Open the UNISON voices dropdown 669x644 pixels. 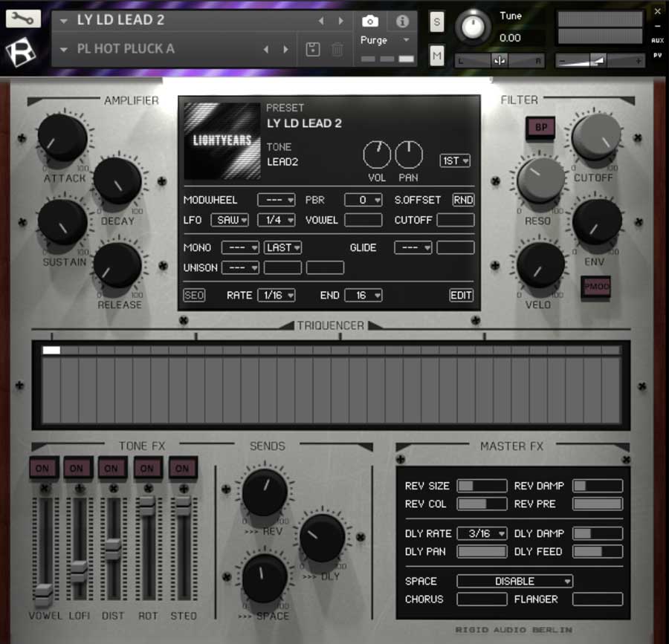(x=240, y=267)
